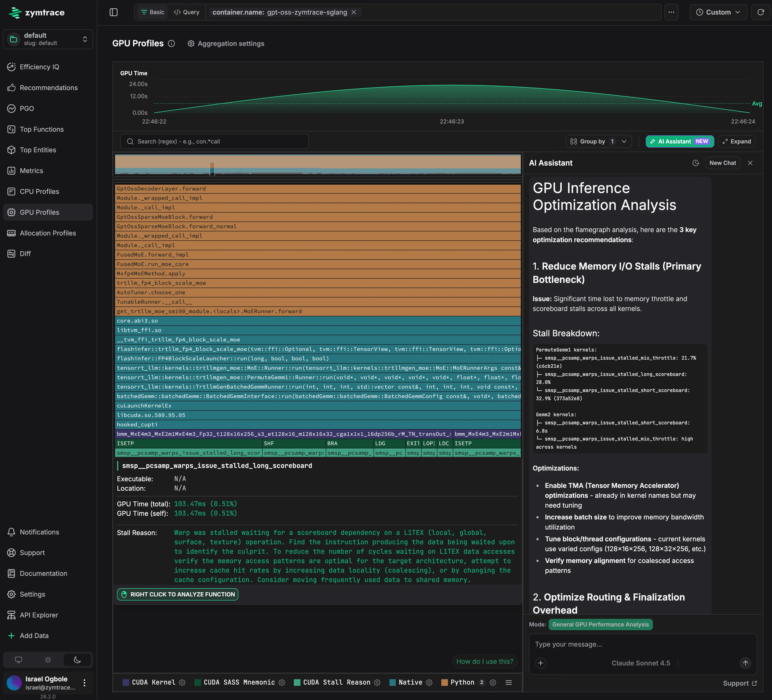
Task: Refresh the profile data with the reload icon
Action: click(x=761, y=12)
